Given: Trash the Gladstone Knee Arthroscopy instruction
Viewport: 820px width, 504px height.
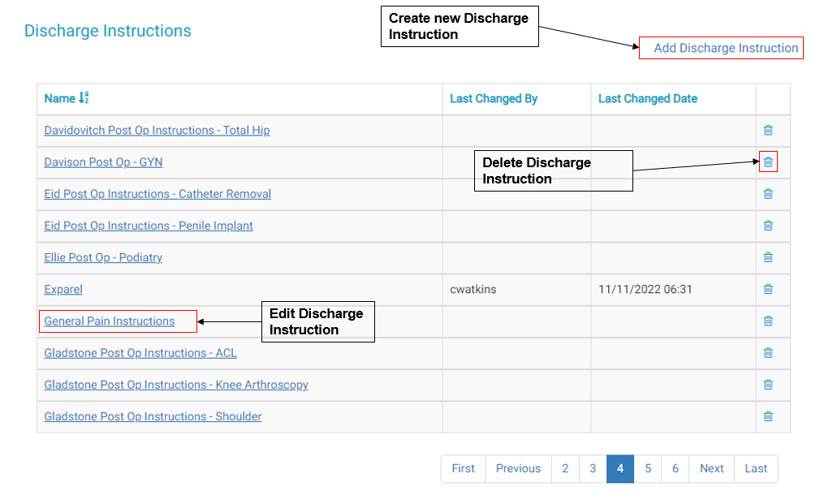Looking at the screenshot, I should 767,385.
